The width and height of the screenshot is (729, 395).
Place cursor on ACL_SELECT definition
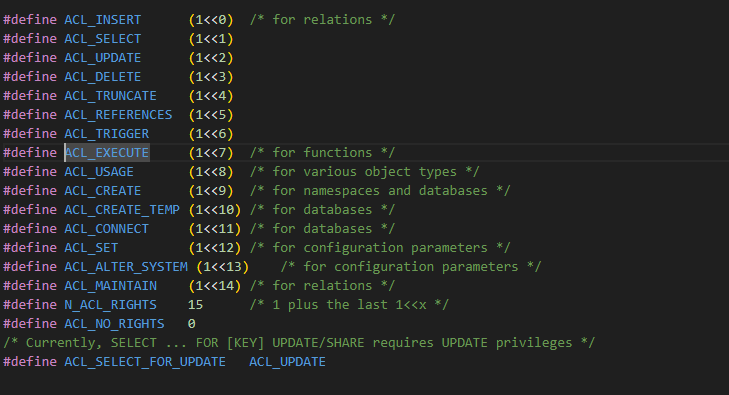click(x=103, y=39)
